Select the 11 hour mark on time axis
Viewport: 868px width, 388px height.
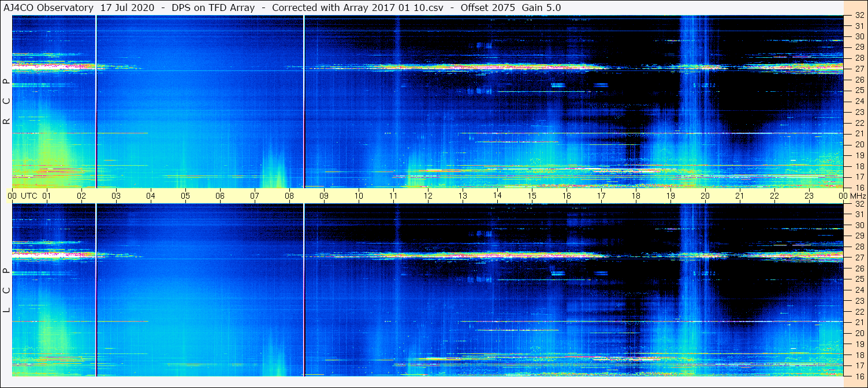393,196
